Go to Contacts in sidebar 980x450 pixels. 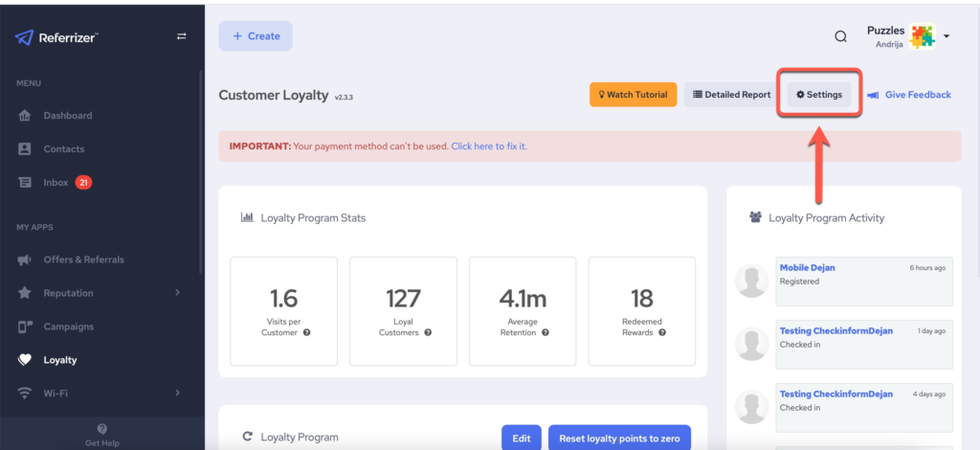[x=63, y=149]
